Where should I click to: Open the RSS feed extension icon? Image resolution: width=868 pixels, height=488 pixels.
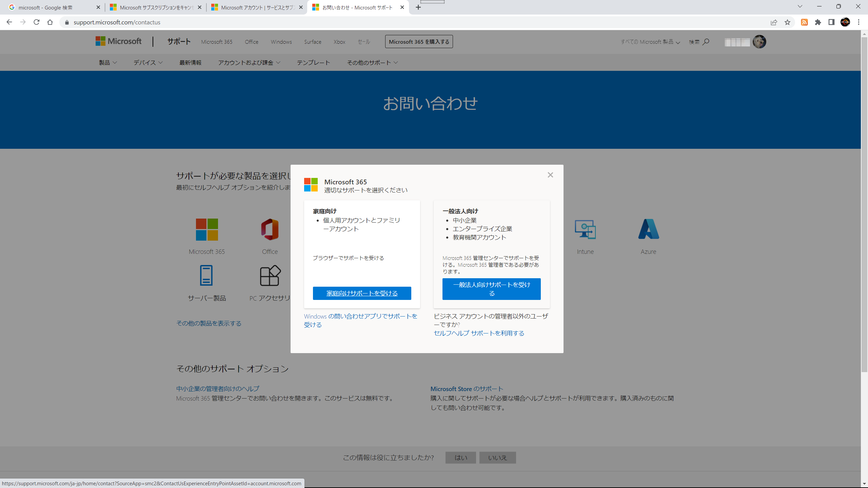click(804, 22)
